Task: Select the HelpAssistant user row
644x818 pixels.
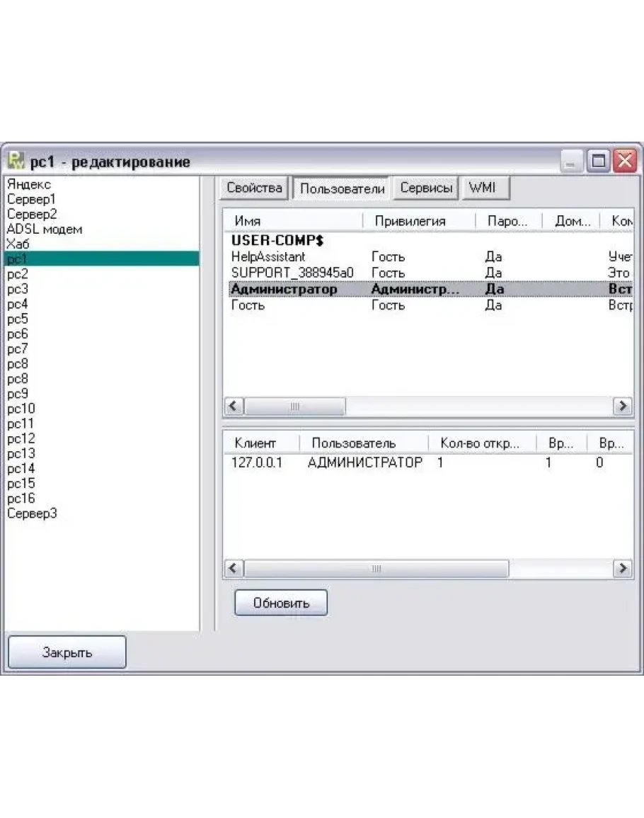Action: [268, 257]
